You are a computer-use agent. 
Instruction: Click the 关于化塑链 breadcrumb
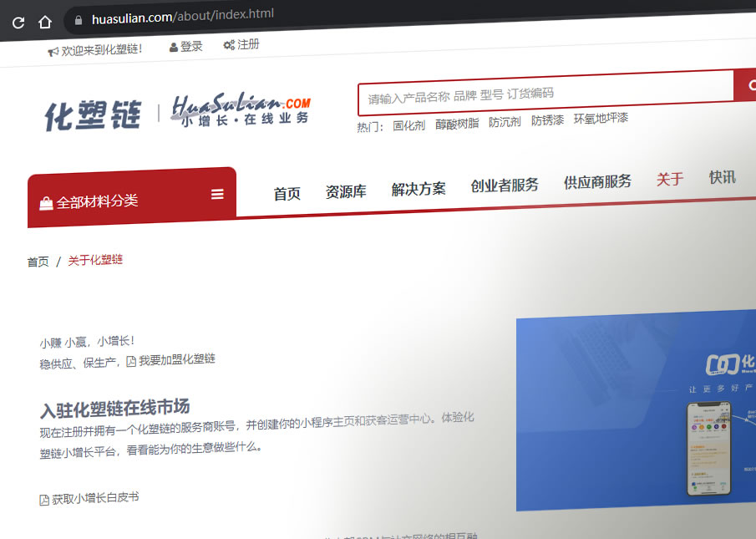[95, 261]
